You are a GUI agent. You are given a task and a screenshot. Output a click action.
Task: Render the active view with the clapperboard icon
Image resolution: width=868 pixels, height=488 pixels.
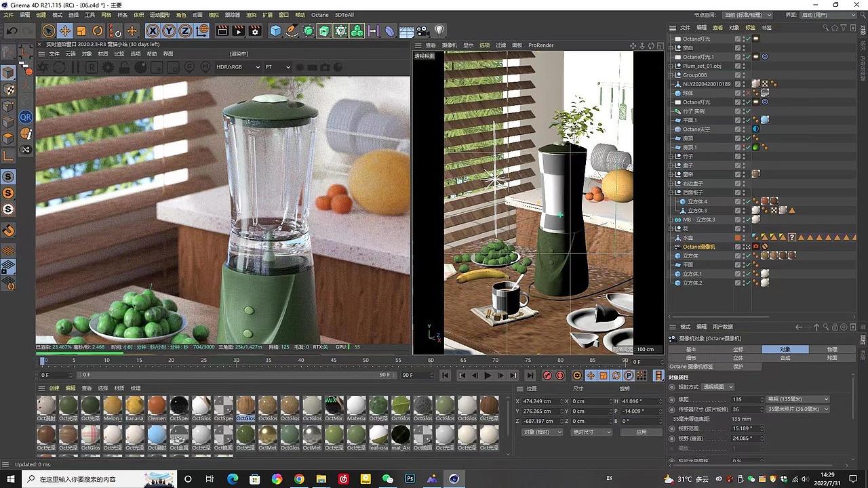pos(222,30)
